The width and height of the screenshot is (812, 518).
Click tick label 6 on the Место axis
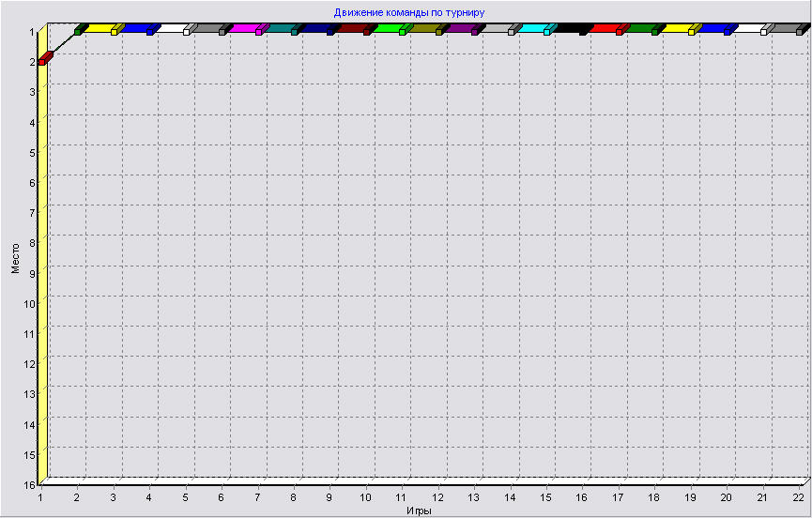click(x=32, y=183)
